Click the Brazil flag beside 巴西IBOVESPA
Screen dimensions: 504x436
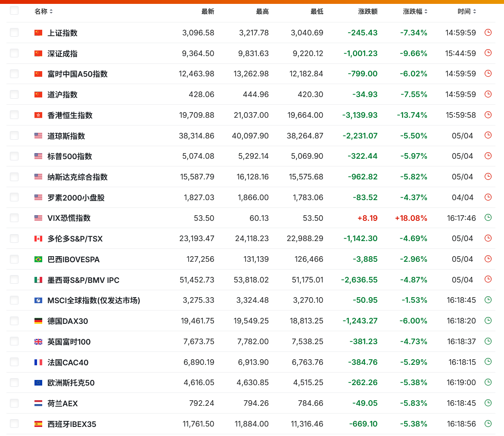[38, 259]
